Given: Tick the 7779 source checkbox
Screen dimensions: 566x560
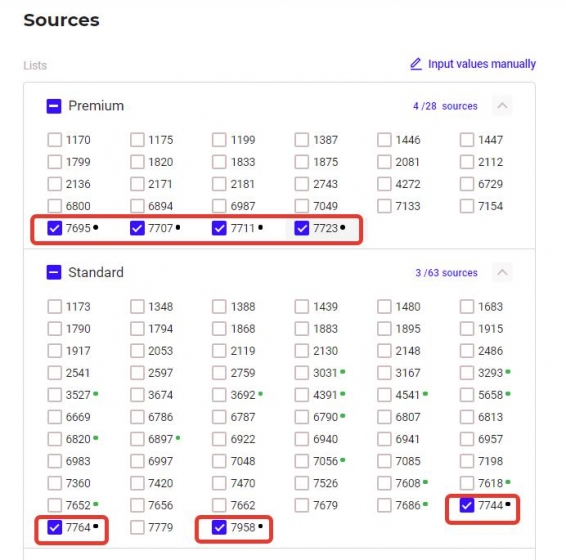Looking at the screenshot, I should tap(137, 527).
